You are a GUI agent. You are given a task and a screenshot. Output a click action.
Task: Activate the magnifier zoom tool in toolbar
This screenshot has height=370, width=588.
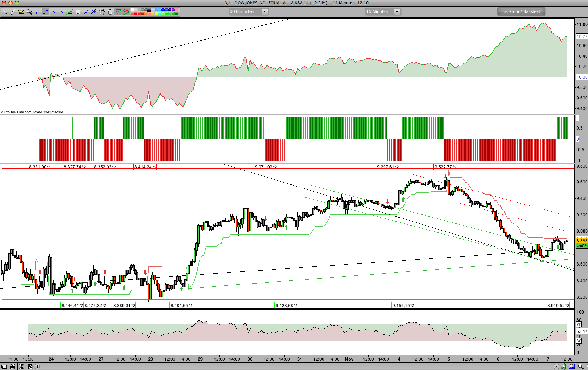tap(29, 12)
